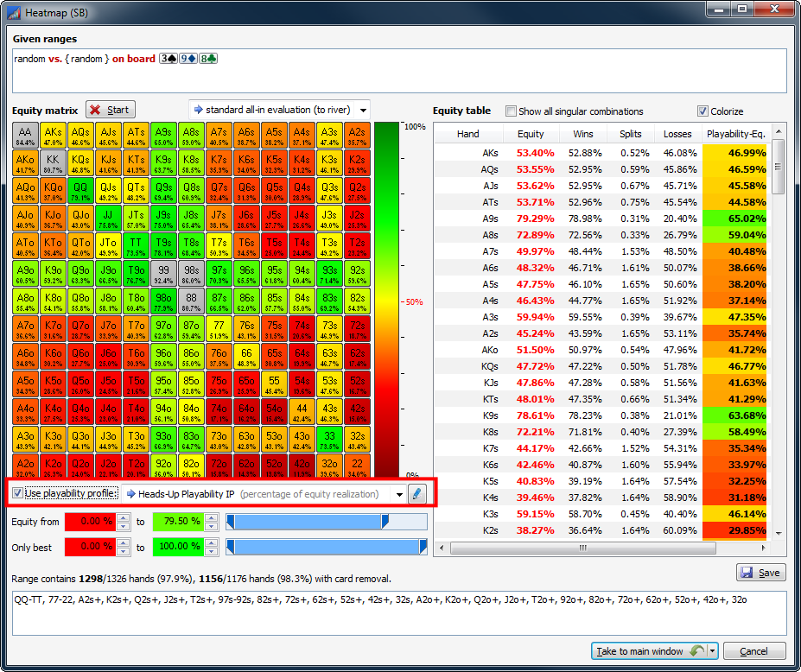This screenshot has height=672, width=801.
Task: Click the A9s 79.29% equity cell
Action: [x=535, y=219]
